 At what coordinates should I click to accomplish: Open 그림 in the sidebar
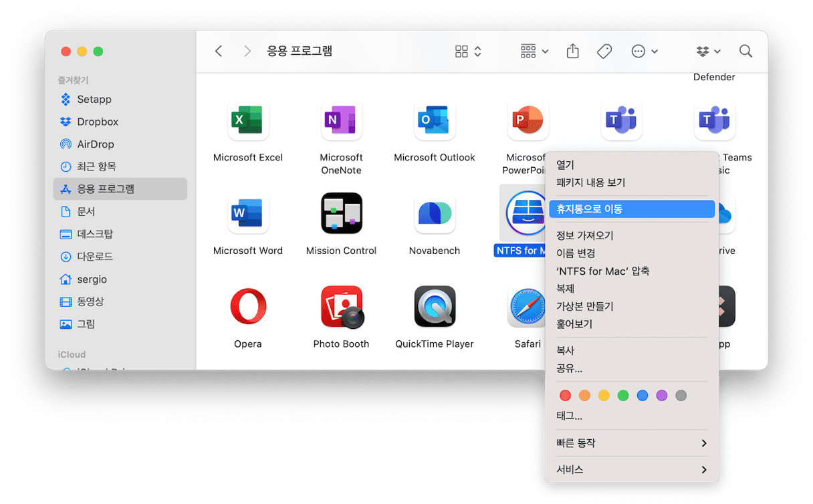click(120, 324)
